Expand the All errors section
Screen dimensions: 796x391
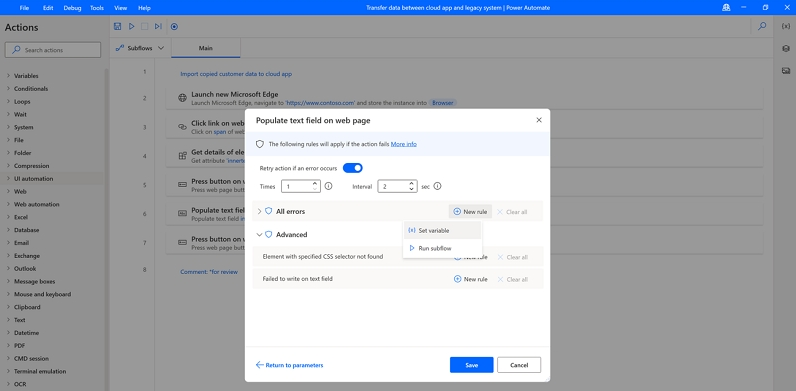tap(259, 211)
